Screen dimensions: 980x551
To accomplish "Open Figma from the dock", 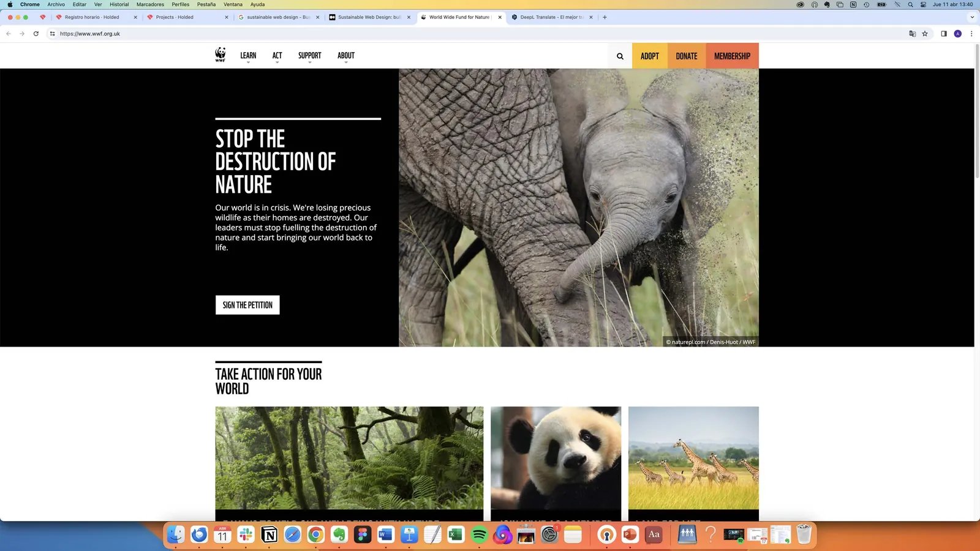I will (363, 534).
